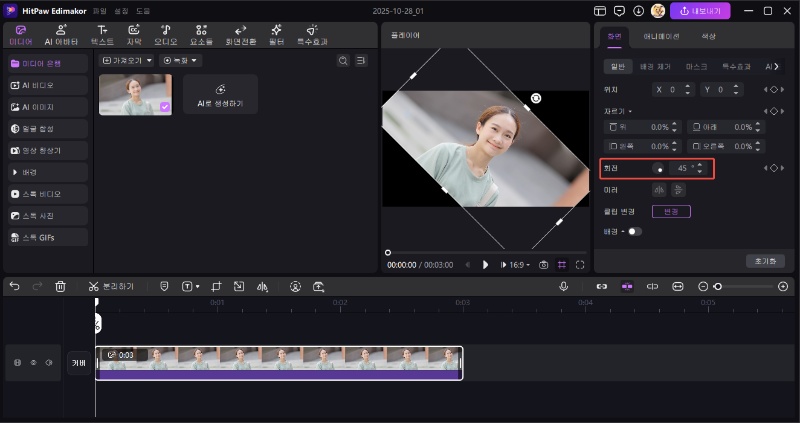800x423 pixels.
Task: Show more property tabs with right chevron
Action: [x=777, y=66]
